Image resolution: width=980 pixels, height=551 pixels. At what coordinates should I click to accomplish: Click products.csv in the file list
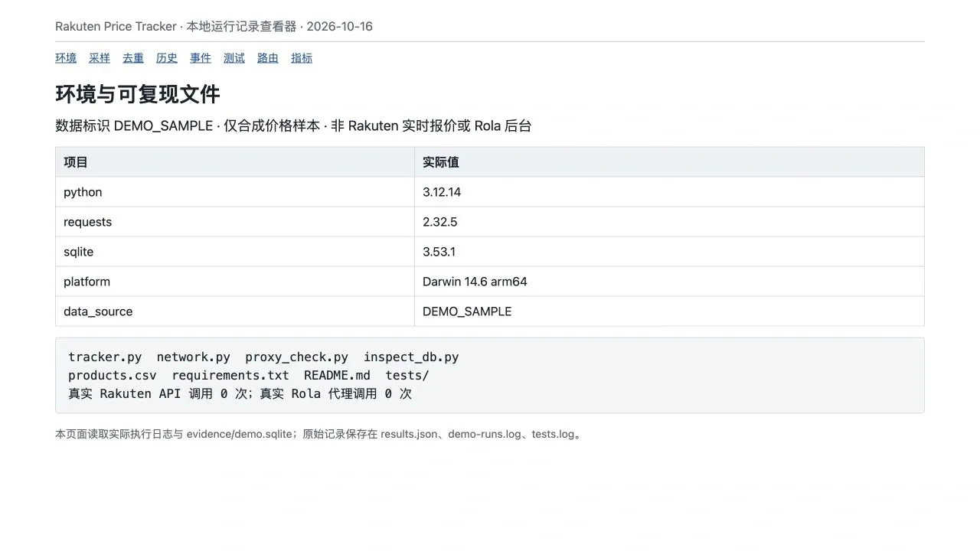click(x=113, y=376)
